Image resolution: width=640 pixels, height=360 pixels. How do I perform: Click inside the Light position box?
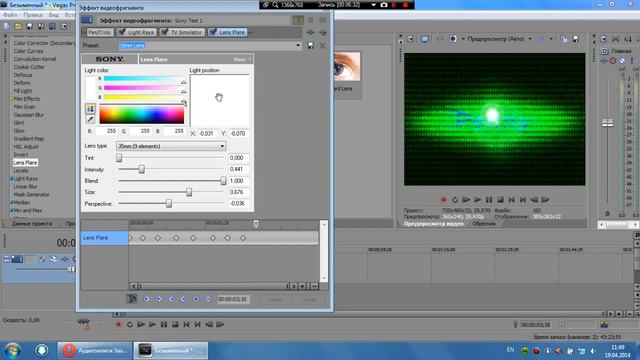pyautogui.click(x=219, y=101)
